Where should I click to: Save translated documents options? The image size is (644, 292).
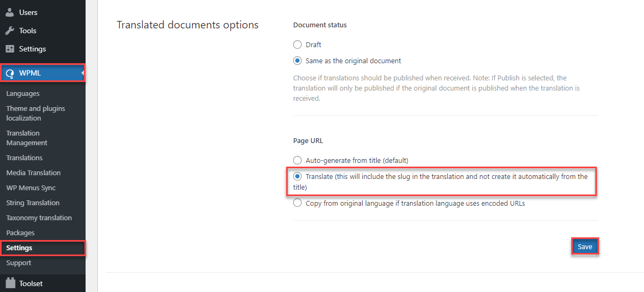(x=585, y=246)
